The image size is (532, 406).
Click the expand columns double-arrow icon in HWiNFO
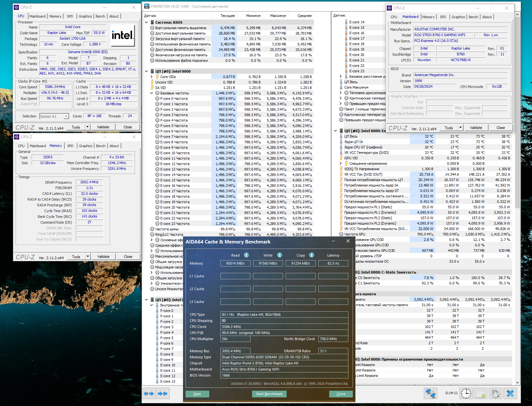(149, 394)
